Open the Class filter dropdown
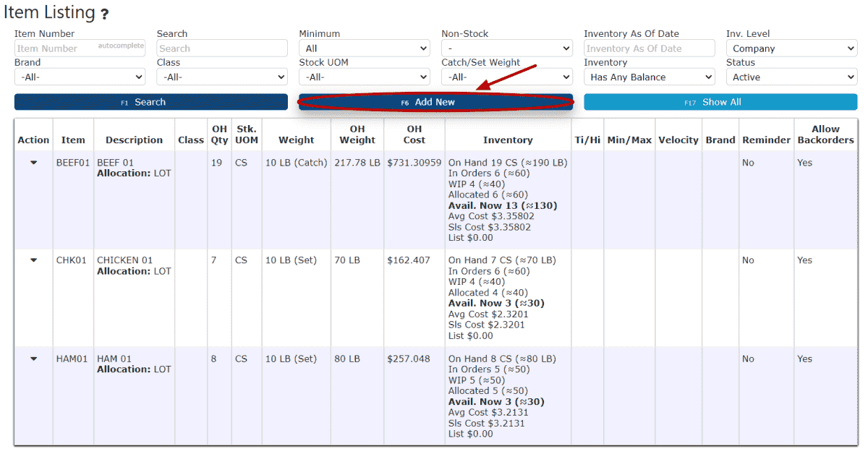The height and width of the screenshot is (454, 868). 222,77
